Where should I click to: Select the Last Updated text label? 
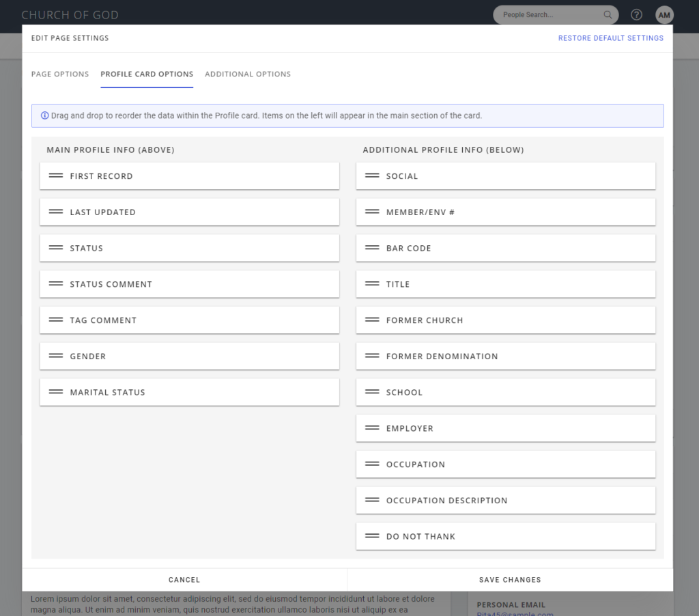tap(102, 212)
